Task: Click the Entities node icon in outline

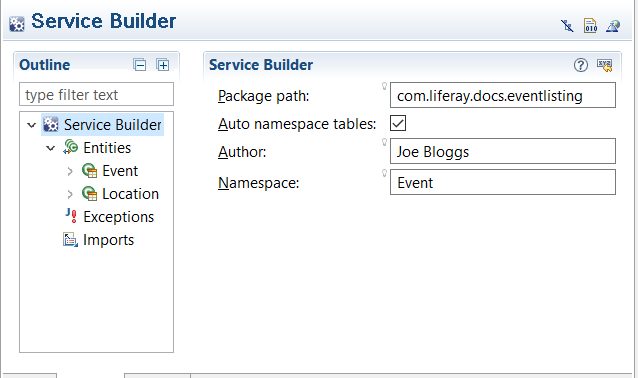Action: point(70,147)
